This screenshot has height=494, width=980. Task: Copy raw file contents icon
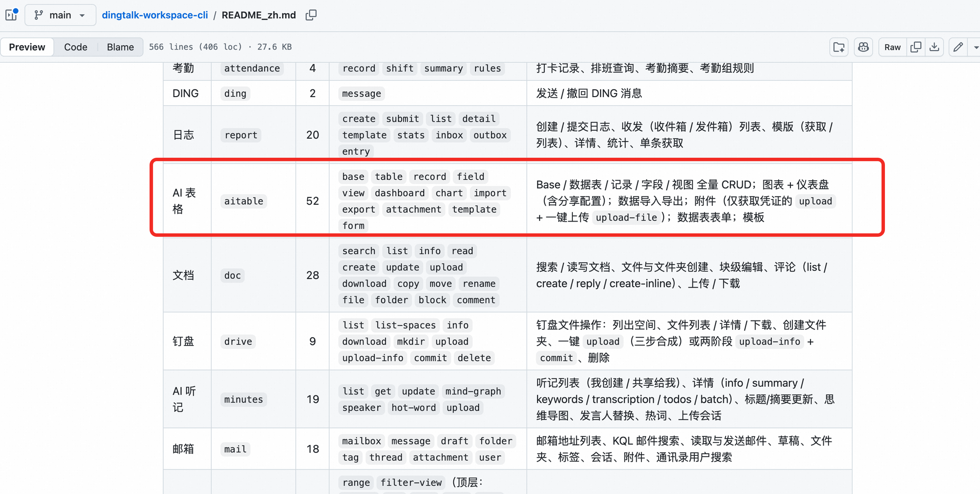(916, 47)
